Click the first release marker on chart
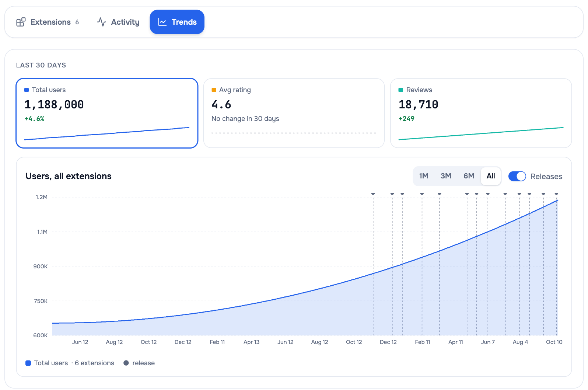 tap(373, 193)
